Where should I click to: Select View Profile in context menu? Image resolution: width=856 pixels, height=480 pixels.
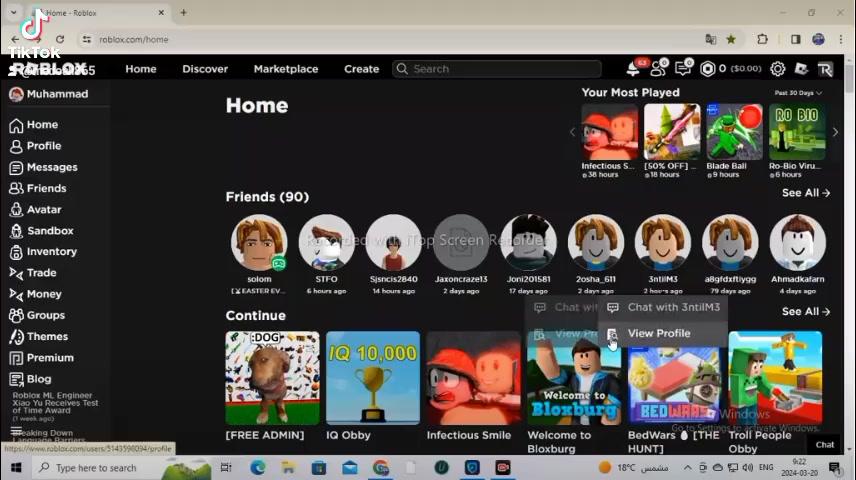coord(658,333)
